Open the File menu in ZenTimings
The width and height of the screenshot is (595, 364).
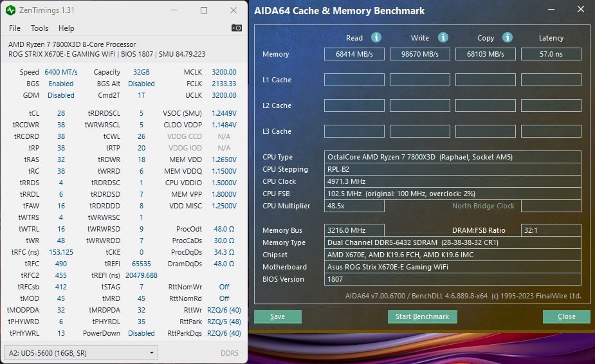point(15,28)
